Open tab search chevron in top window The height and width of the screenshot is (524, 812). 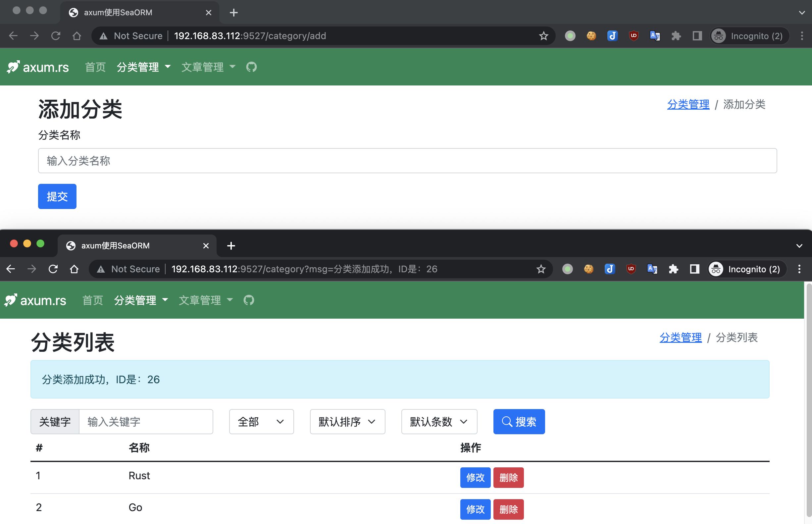pyautogui.click(x=802, y=13)
